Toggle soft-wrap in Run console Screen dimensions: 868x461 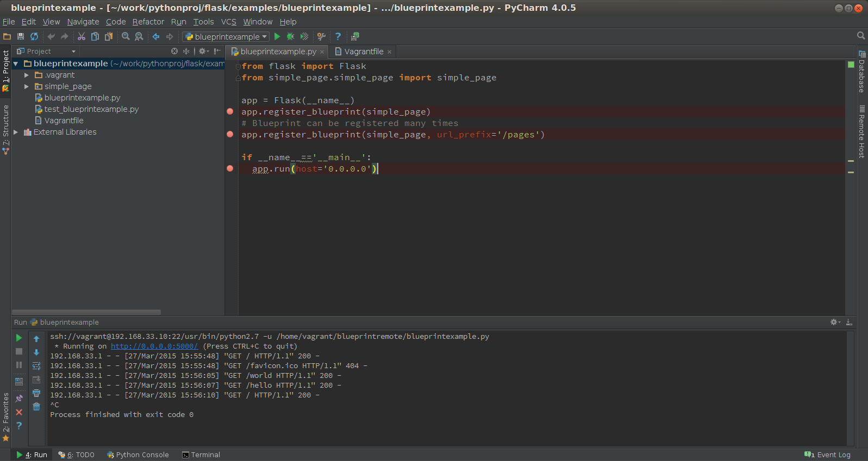click(36, 366)
